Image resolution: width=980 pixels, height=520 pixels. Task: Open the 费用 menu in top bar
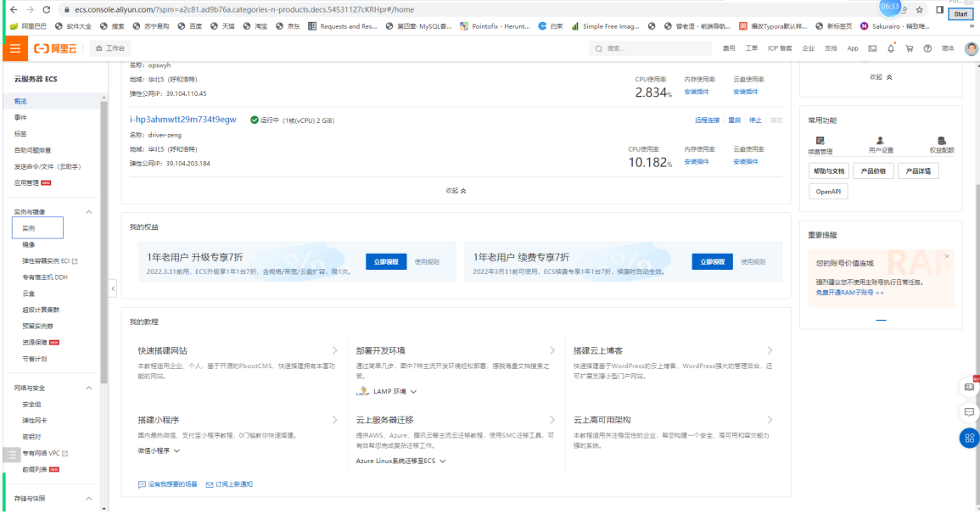click(x=729, y=48)
